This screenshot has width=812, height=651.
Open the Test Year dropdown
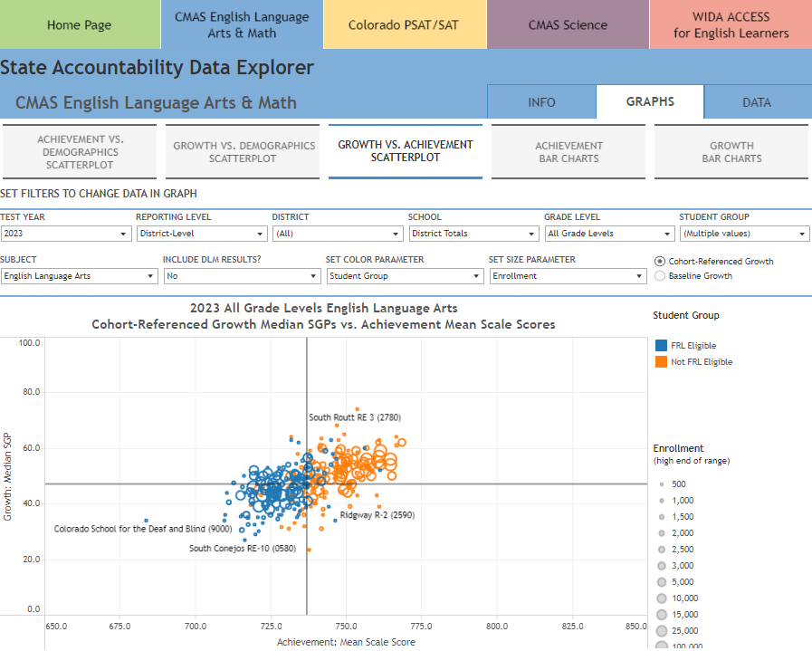pyautogui.click(x=65, y=234)
